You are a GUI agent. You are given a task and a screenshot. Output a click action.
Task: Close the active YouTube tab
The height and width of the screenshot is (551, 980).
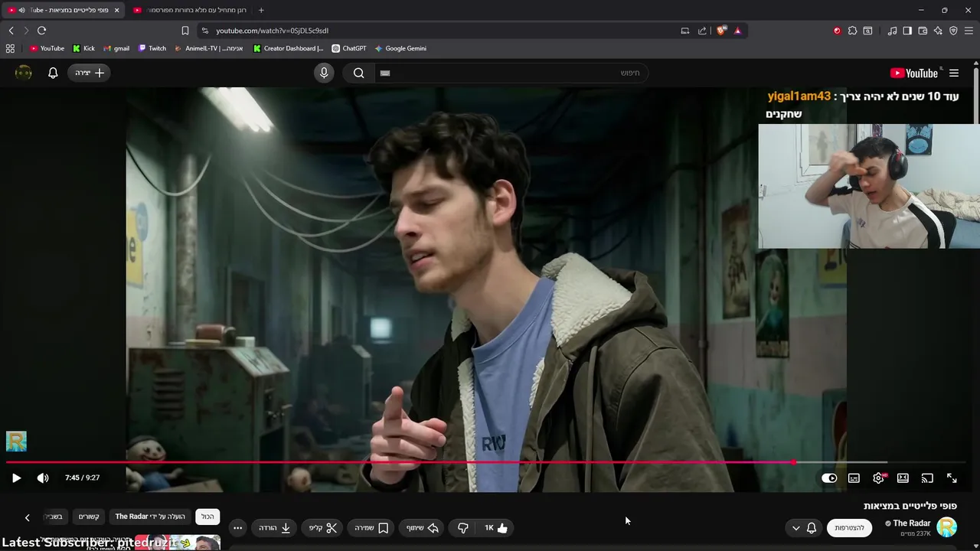tap(116, 10)
